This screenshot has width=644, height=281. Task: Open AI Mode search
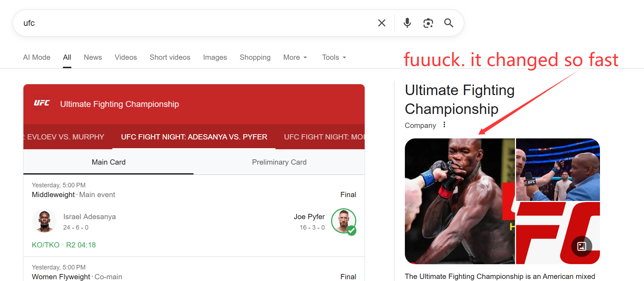tap(37, 57)
